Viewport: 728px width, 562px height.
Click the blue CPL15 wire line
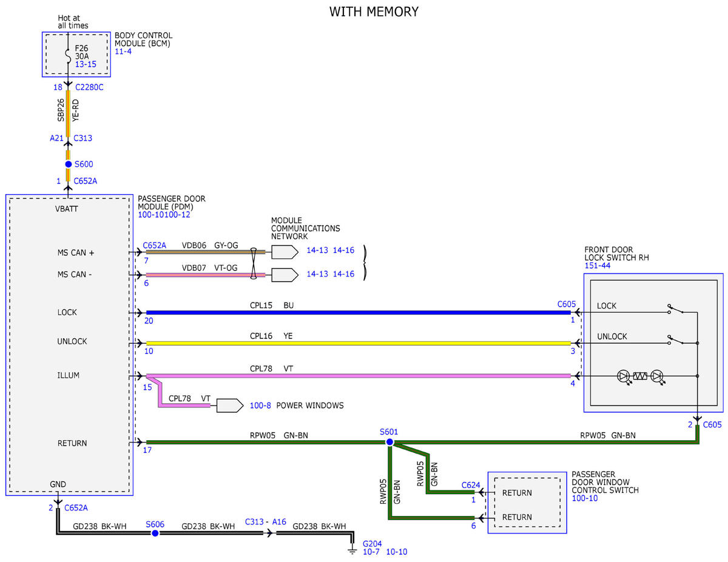358,313
